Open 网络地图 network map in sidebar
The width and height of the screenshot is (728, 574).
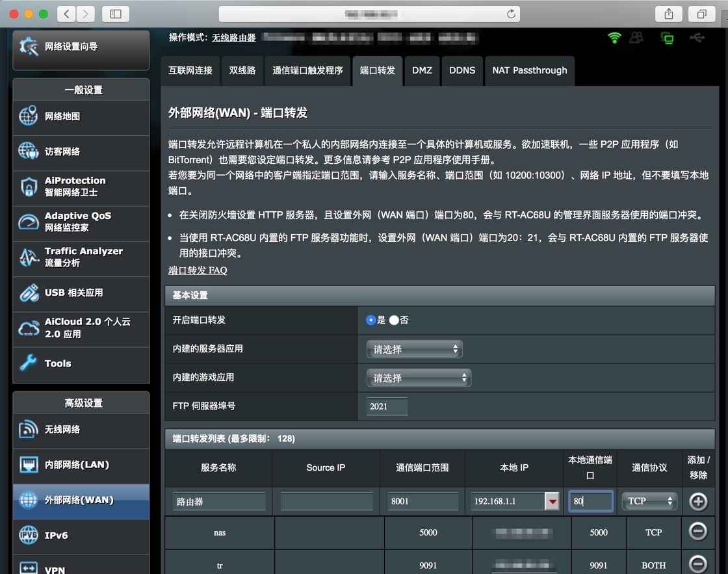(x=81, y=117)
